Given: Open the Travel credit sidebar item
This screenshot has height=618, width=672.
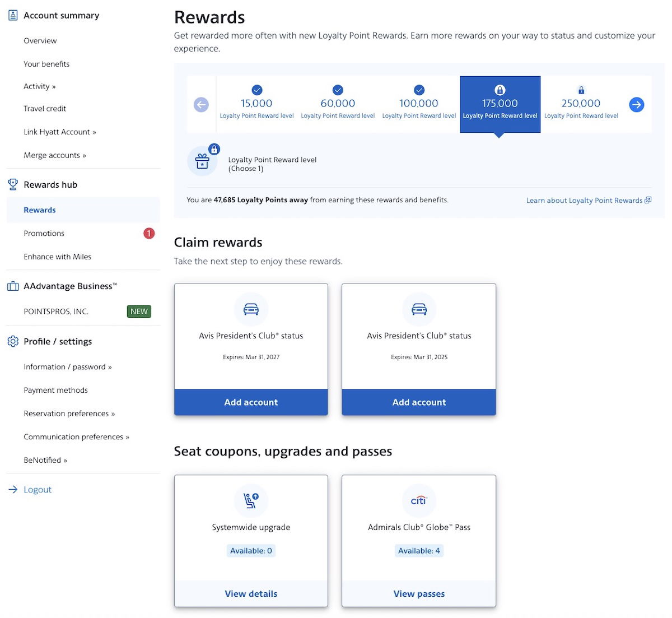Looking at the screenshot, I should 45,109.
